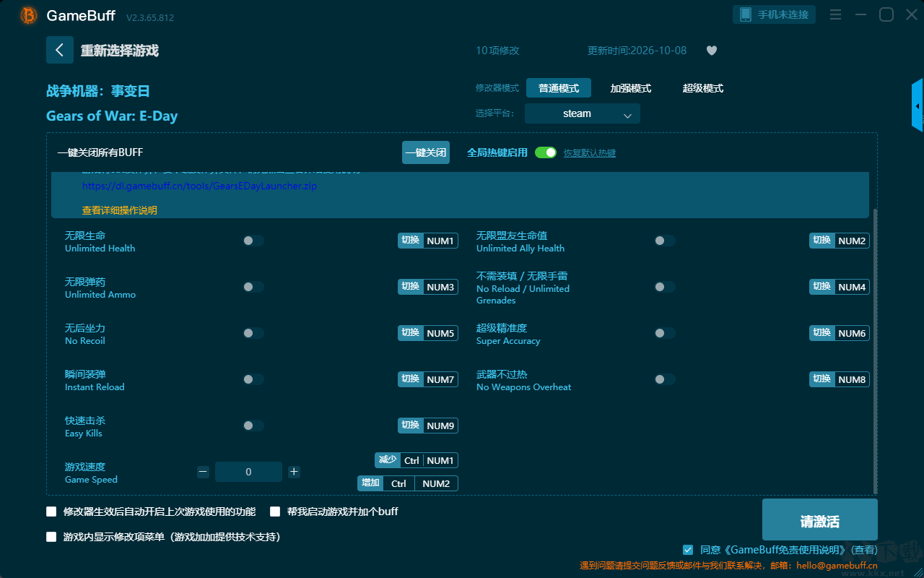Switch to 超级模式 mode tab
The height and width of the screenshot is (578, 924).
point(703,88)
